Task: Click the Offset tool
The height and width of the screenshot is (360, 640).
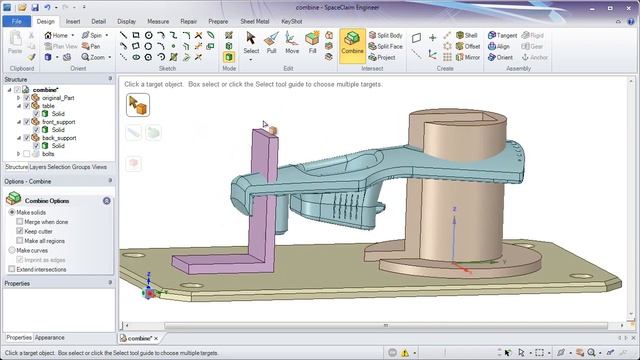Action: (468, 46)
